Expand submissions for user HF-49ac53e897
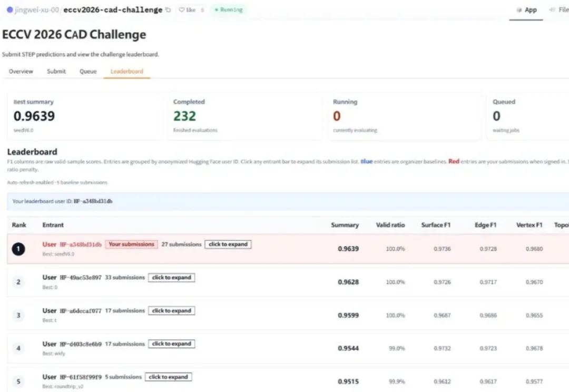This screenshot has width=569, height=392. [x=172, y=278]
